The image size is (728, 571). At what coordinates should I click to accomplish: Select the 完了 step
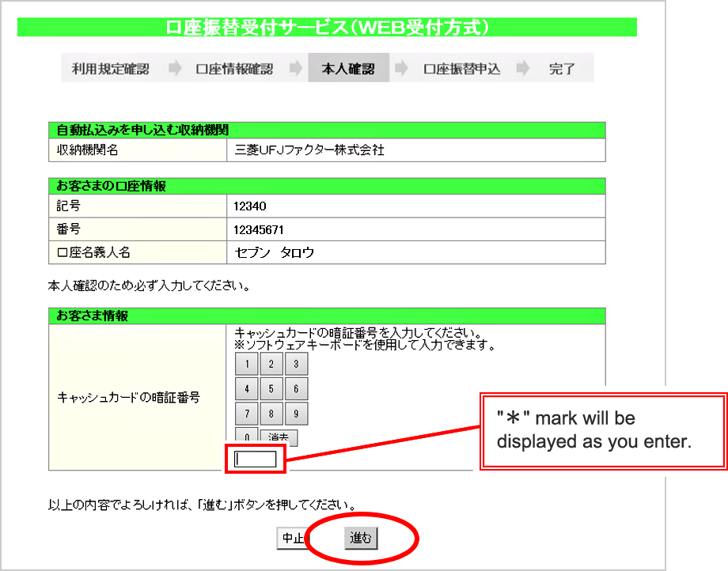click(x=562, y=69)
